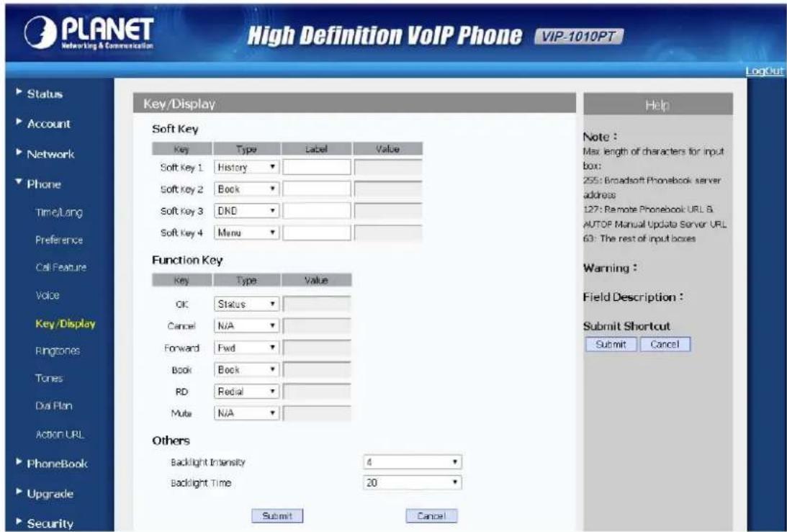The image size is (787, 532).
Task: Click the Function Key section heading
Action: pyautogui.click(x=187, y=260)
